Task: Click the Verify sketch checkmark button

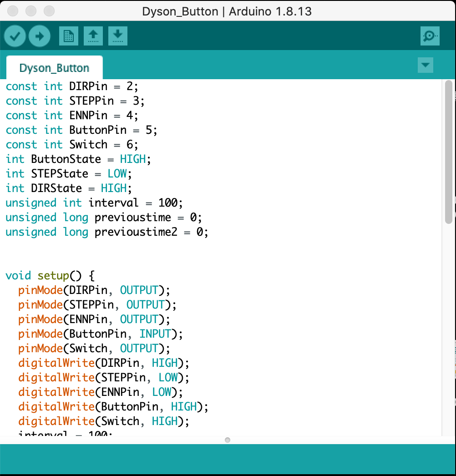Action: [15, 36]
